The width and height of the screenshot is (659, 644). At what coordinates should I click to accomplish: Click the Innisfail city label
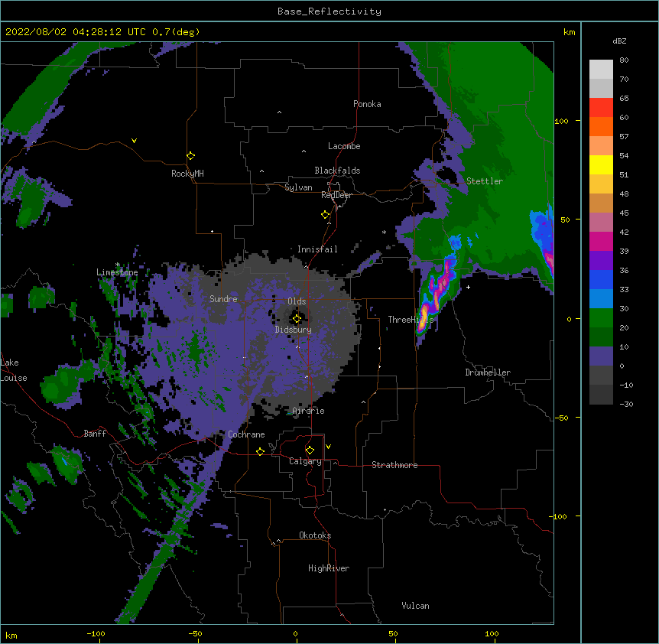(317, 249)
